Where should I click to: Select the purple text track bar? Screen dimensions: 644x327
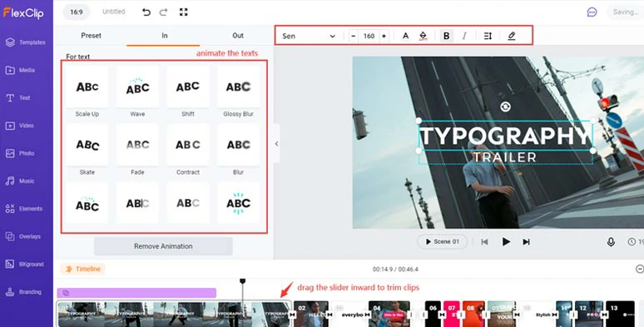click(136, 293)
